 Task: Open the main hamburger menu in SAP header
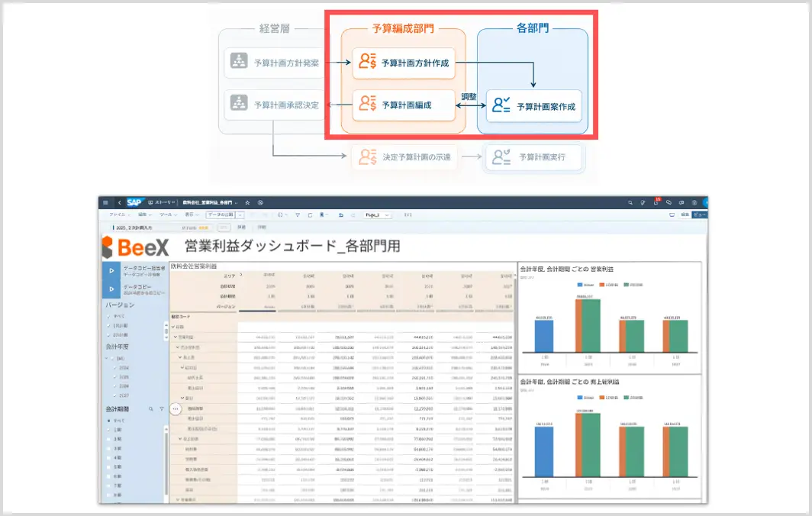coord(105,202)
